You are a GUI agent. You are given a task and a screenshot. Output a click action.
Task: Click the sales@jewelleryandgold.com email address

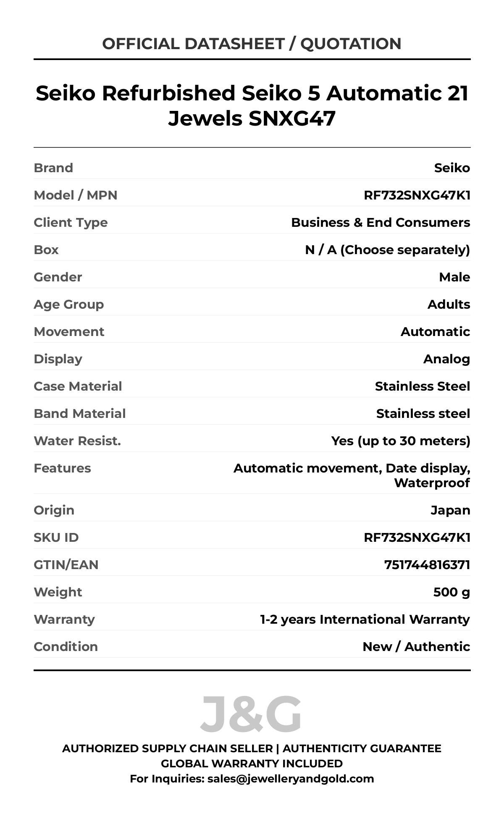(290, 779)
